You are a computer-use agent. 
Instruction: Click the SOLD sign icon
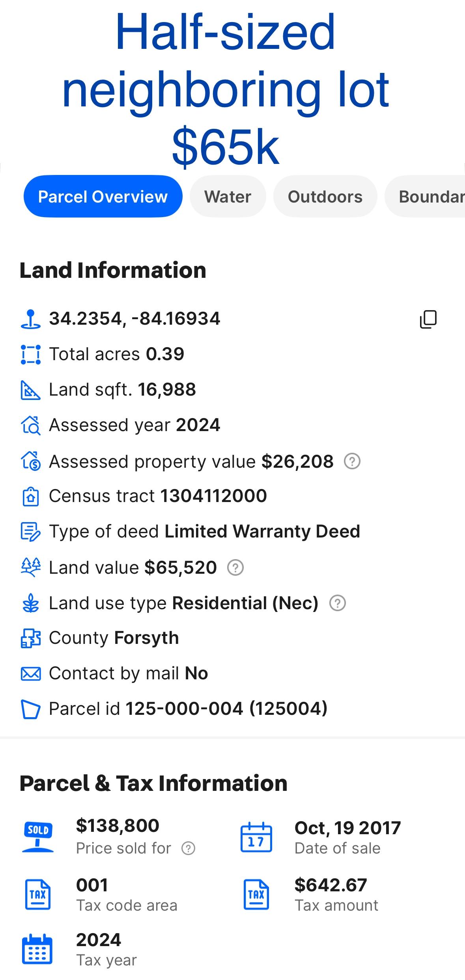coord(38,837)
